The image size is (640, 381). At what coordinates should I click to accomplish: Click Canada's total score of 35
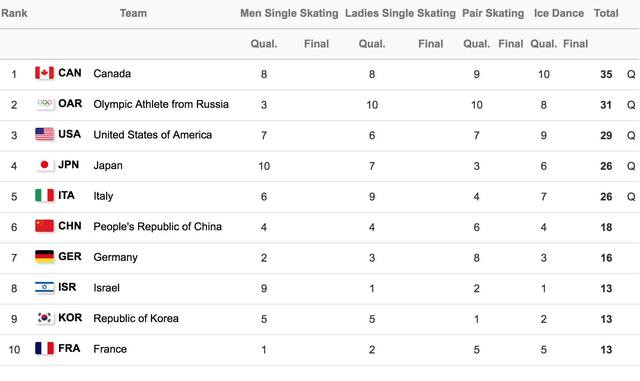[x=606, y=74]
